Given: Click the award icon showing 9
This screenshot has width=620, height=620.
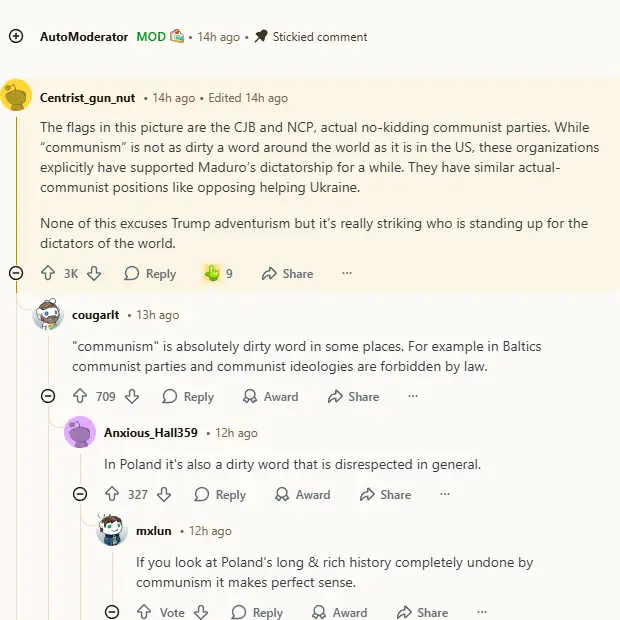Looking at the screenshot, I should click(212, 273).
